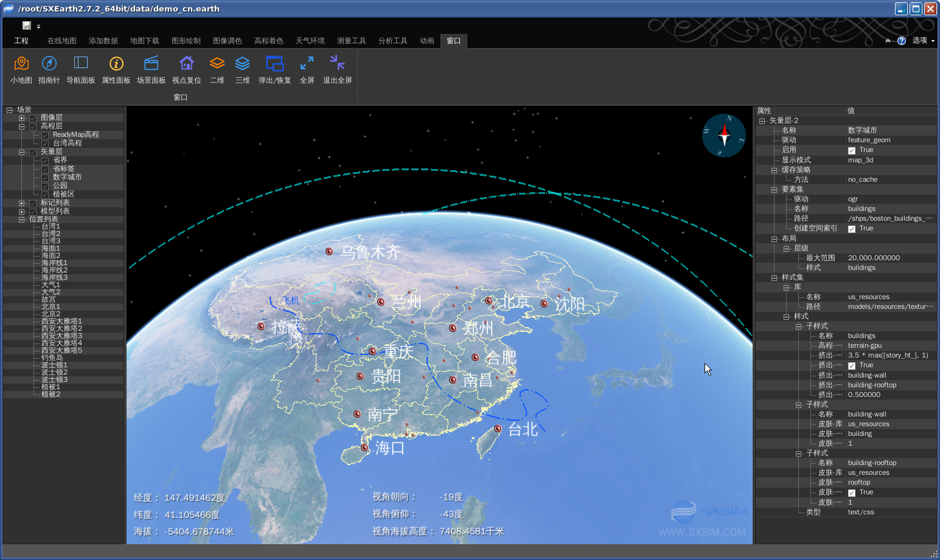
Task: Select 波士顿1 in the location list
Action: (x=55, y=365)
